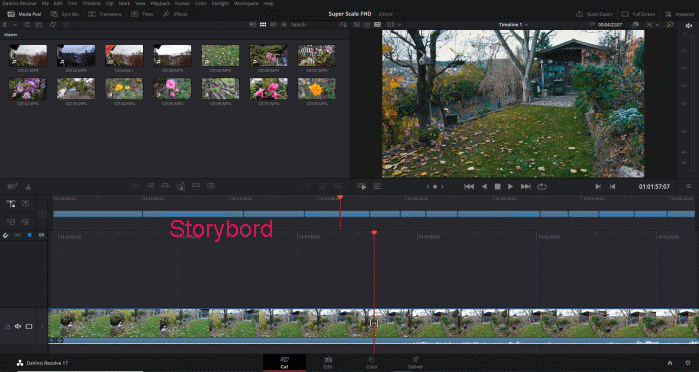Screen dimensions: 699x372
Task: Click the Mark In button
Action: pyautogui.click(x=598, y=186)
